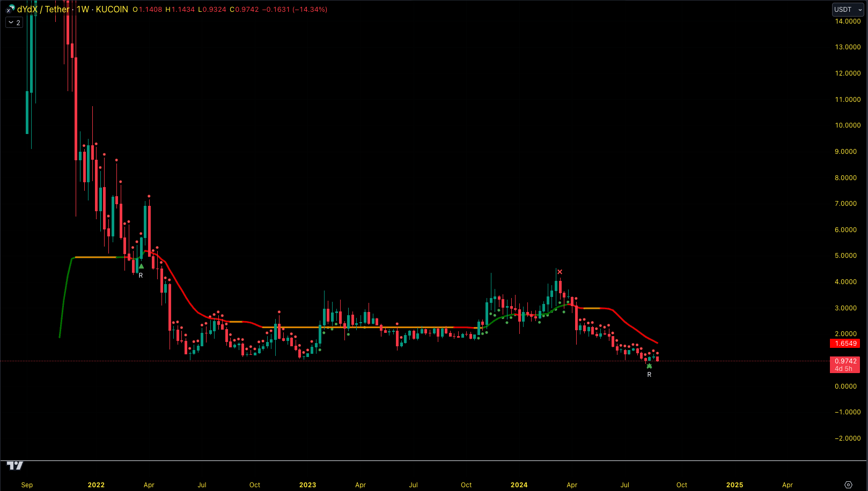Open the dYdX / Tether symbol title
This screenshot has height=491, width=868.
pos(43,9)
